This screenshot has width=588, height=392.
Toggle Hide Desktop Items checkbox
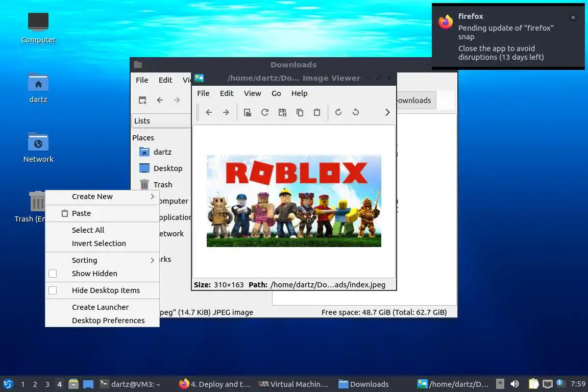(x=53, y=290)
